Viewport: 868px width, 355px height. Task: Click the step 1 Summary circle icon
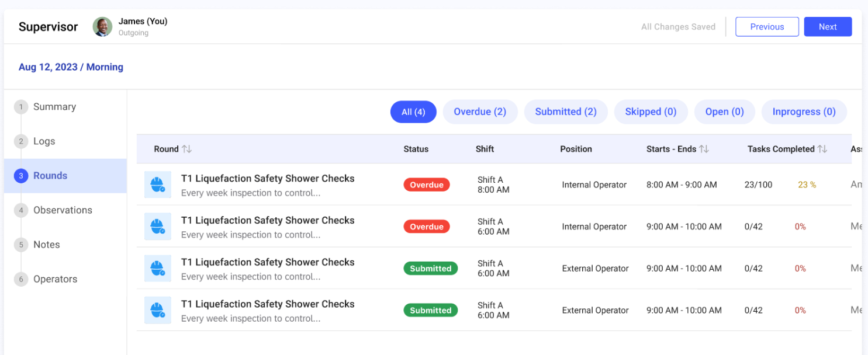tap(21, 107)
